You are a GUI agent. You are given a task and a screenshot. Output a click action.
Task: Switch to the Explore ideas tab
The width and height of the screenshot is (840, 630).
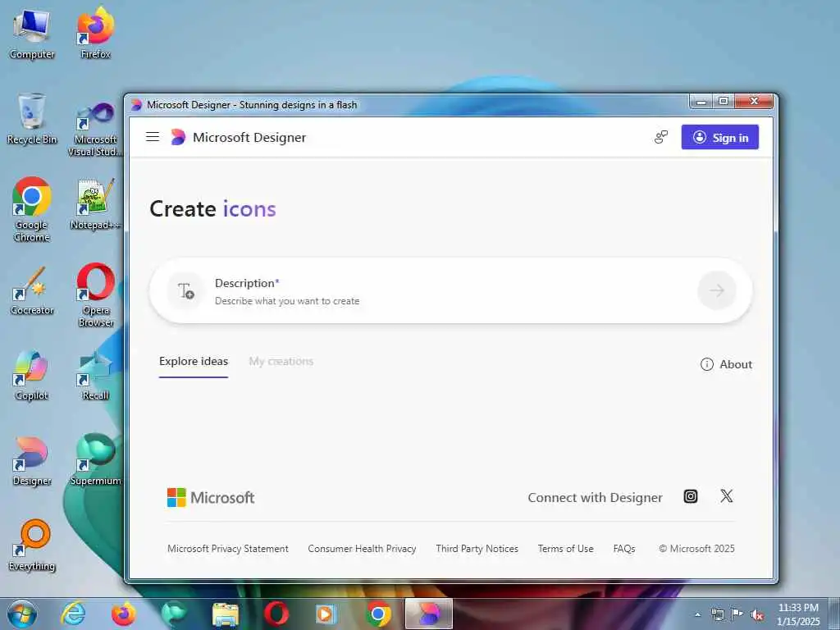click(x=194, y=362)
